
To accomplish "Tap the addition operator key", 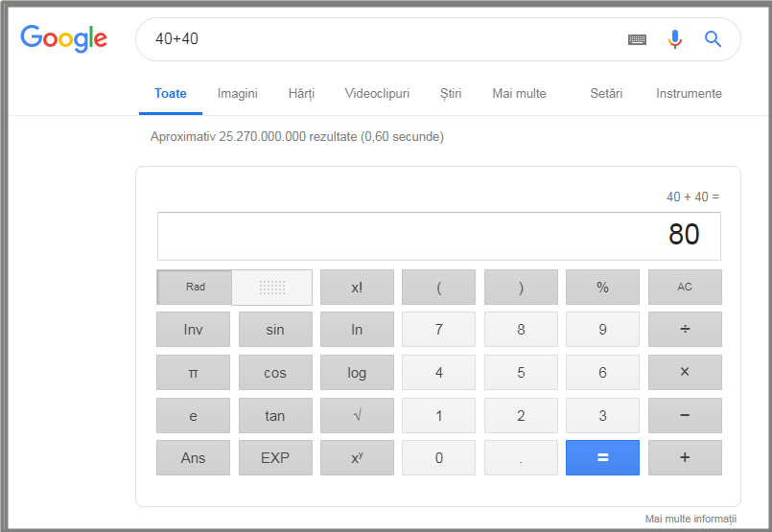I will click(x=685, y=457).
